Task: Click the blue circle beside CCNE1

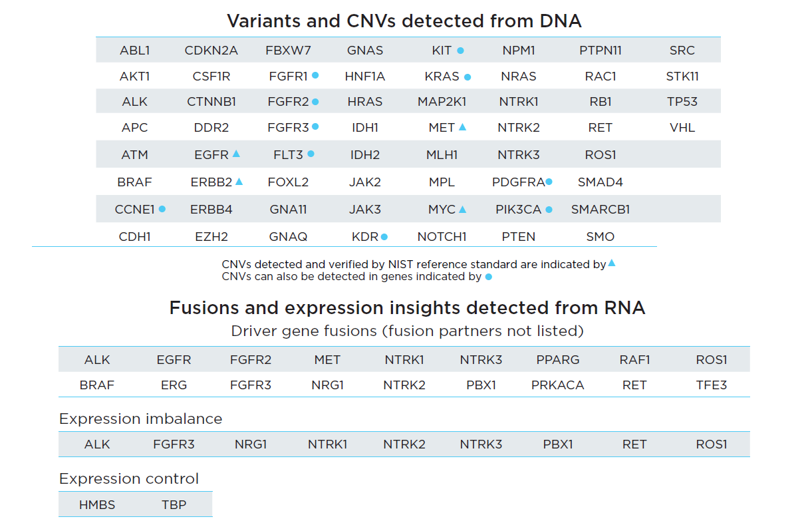Action: pyautogui.click(x=162, y=209)
